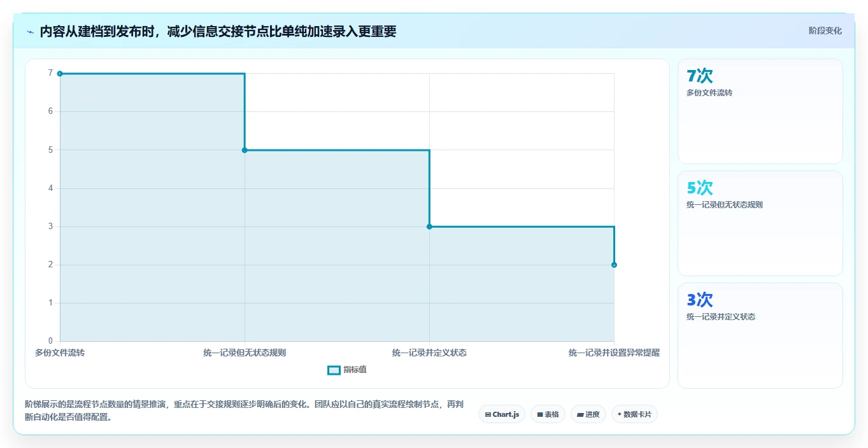
Task: Click 统一记录并定义状态 caption in the 3次 card
Action: (x=721, y=317)
